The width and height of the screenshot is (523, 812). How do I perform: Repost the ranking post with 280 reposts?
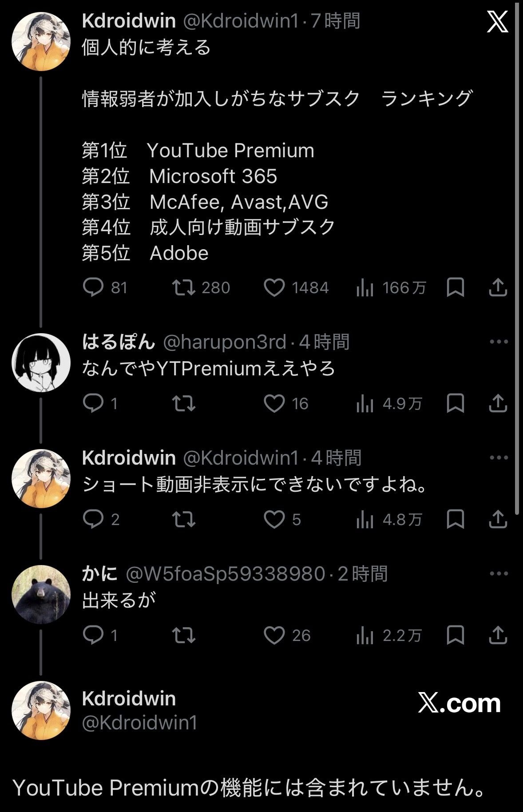pyautogui.click(x=184, y=288)
